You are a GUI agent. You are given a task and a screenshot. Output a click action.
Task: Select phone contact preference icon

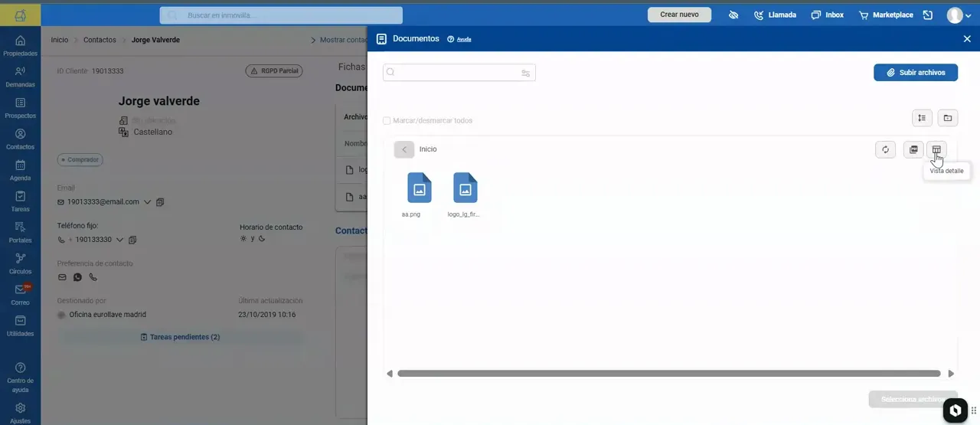click(93, 277)
